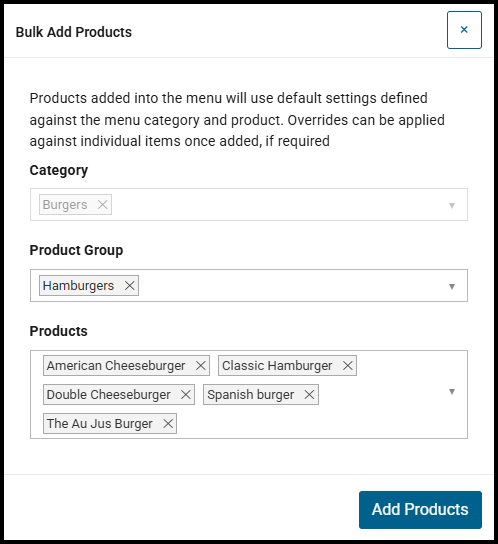Click inside the Product Group field
The image size is (498, 544).
click(x=249, y=286)
